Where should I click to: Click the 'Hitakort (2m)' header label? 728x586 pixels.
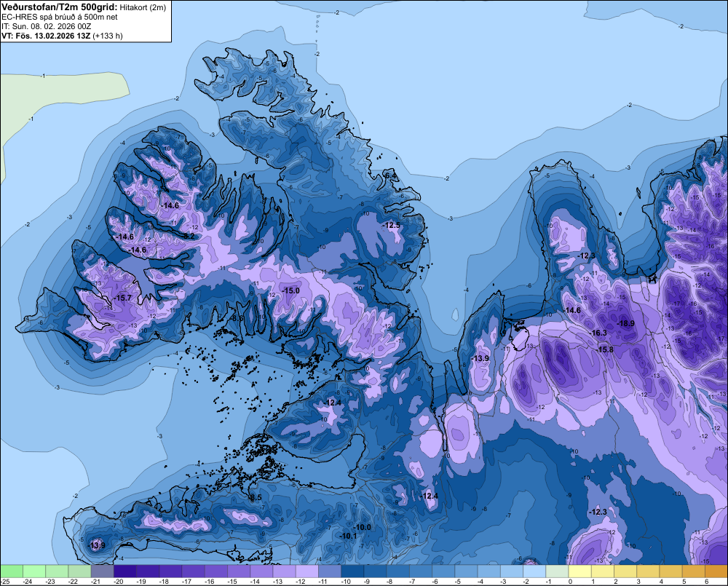coord(143,7)
